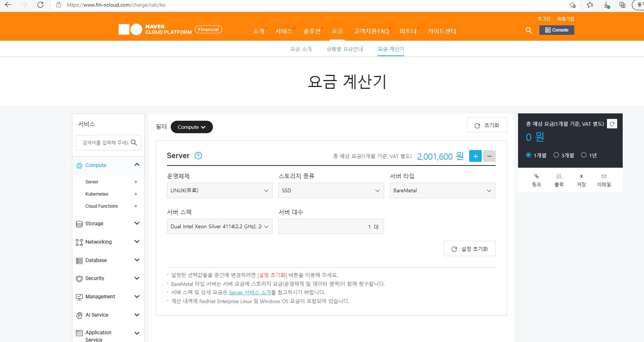
Task: Open the 서비스 menu
Action: [x=284, y=31]
